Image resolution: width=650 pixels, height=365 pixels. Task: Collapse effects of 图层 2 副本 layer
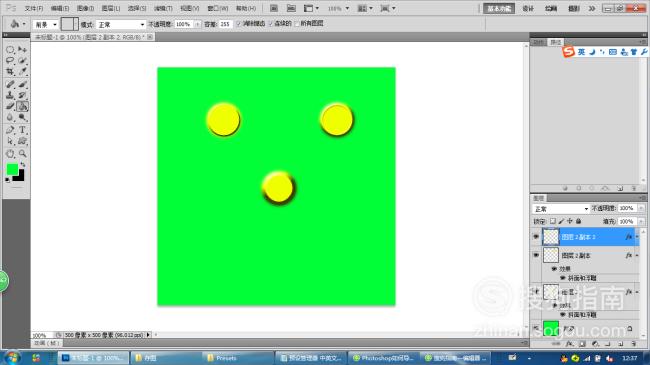click(637, 256)
